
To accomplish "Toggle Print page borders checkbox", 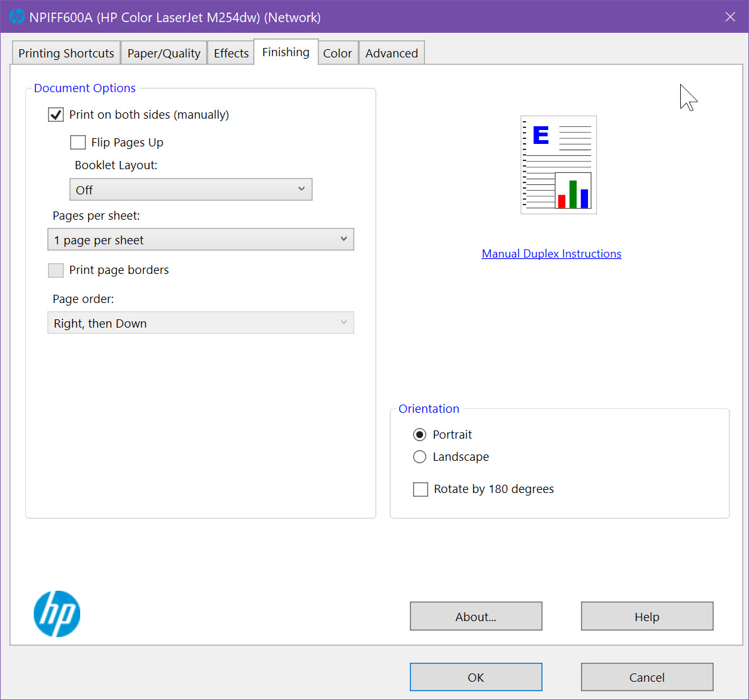I will click(x=56, y=270).
